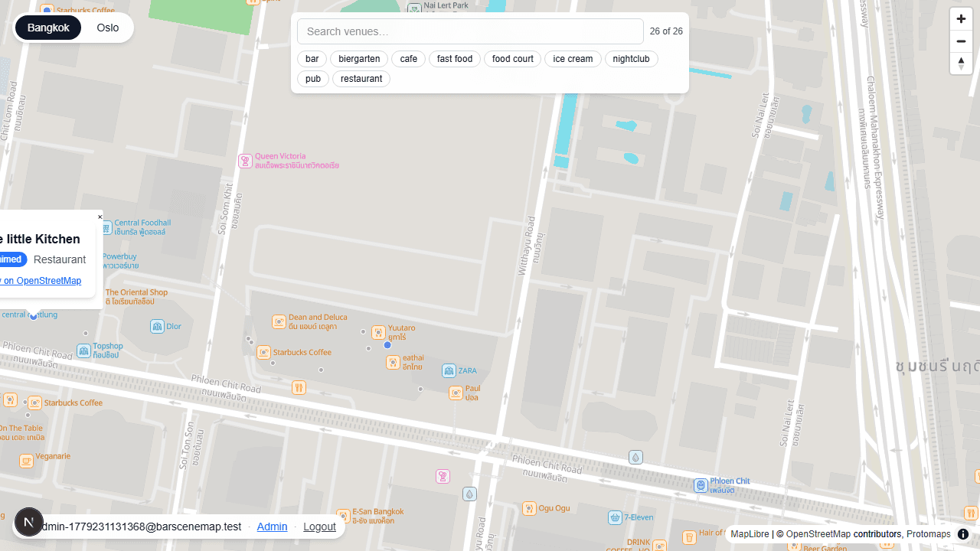Click the 'Restaurant' label in the popup
The width and height of the screenshot is (980, 551).
tap(60, 259)
